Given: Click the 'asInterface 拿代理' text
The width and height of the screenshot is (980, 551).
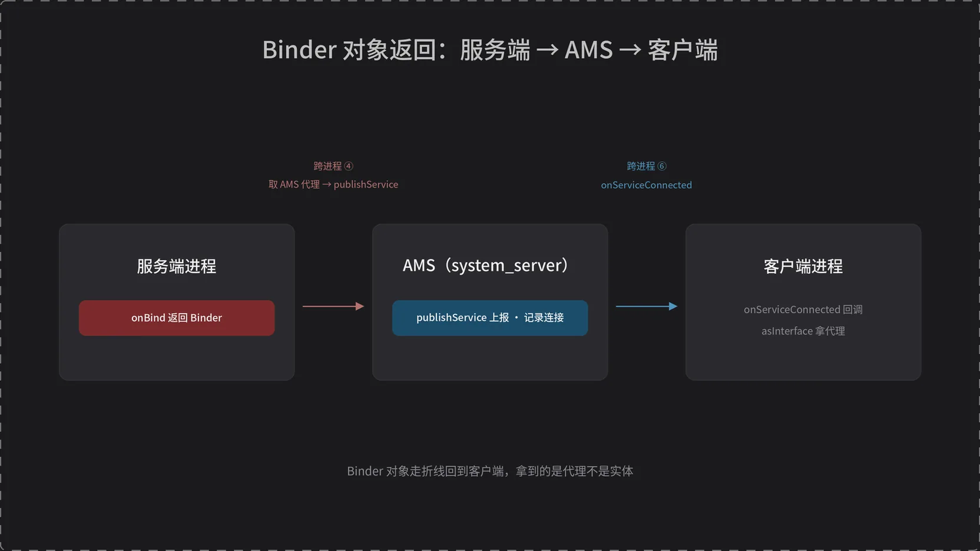Looking at the screenshot, I should click(x=803, y=331).
